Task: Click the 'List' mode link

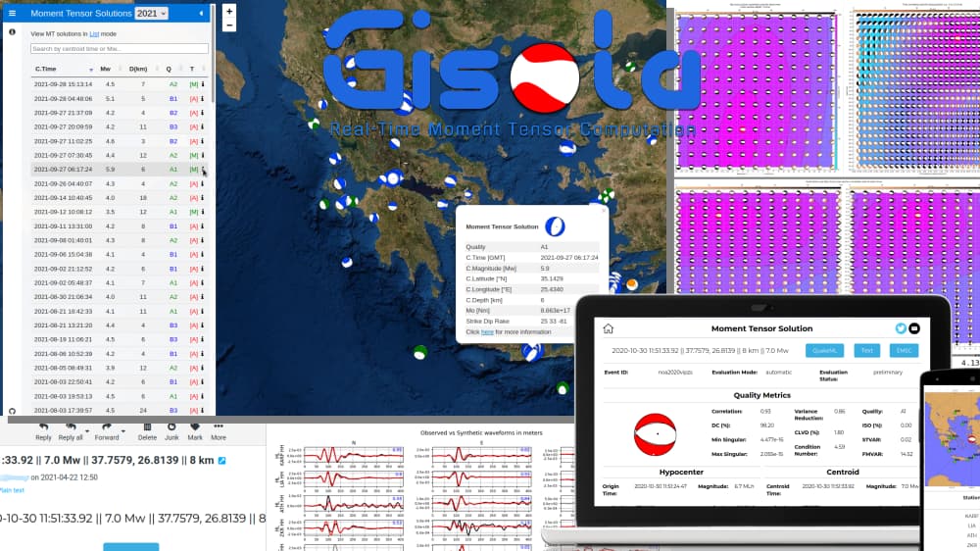Action: [x=94, y=33]
